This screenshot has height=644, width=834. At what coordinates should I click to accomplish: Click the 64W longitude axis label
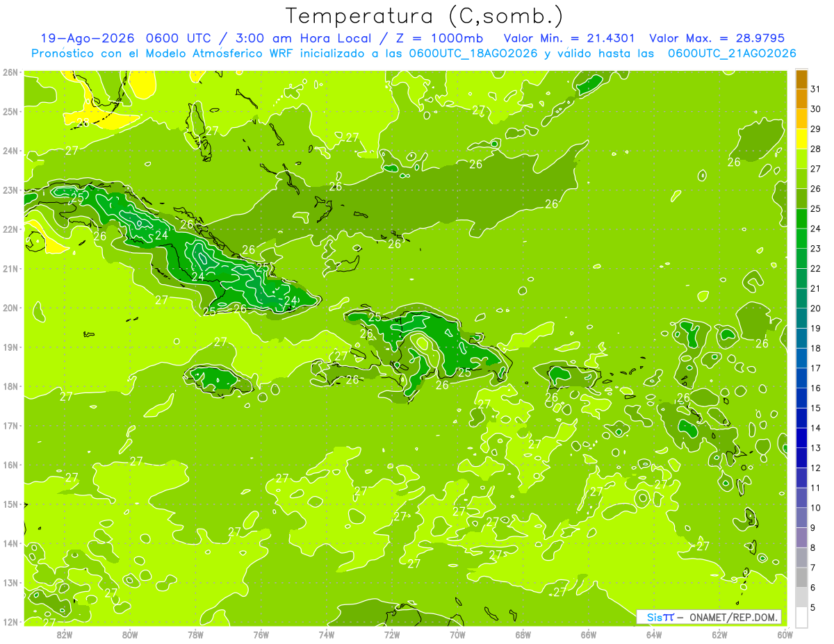tap(654, 634)
